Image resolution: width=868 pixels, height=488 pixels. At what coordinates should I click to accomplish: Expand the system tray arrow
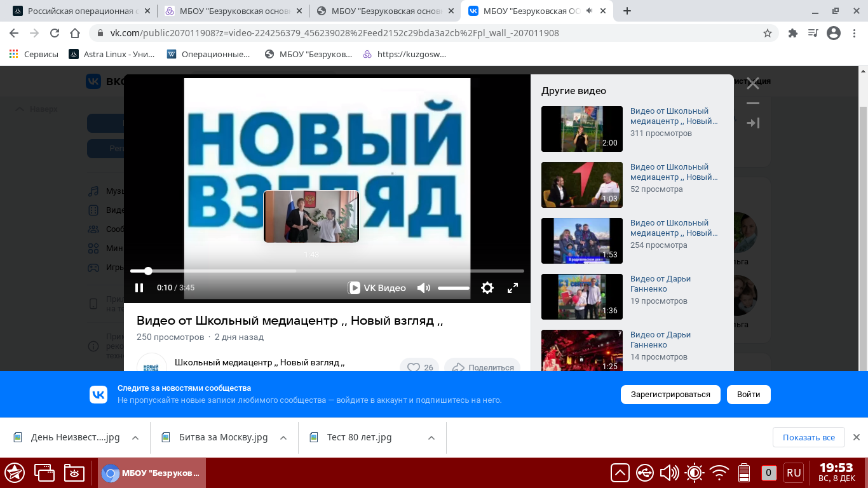click(620, 473)
